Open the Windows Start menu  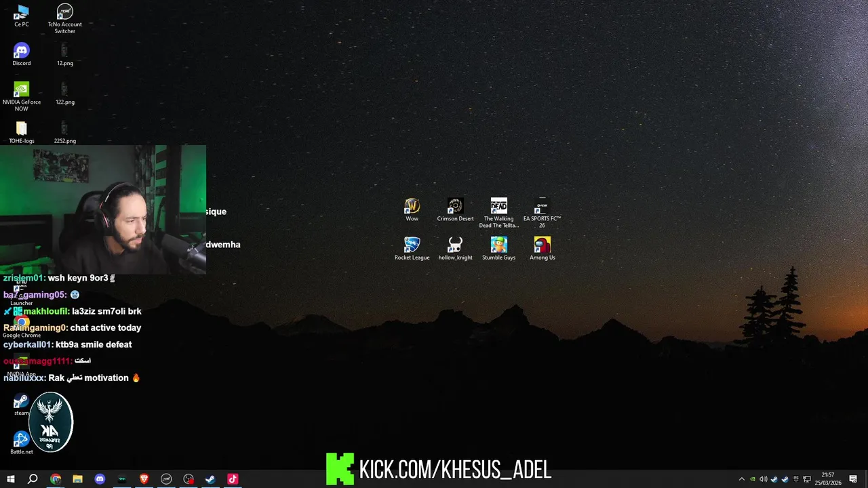tap(10, 479)
